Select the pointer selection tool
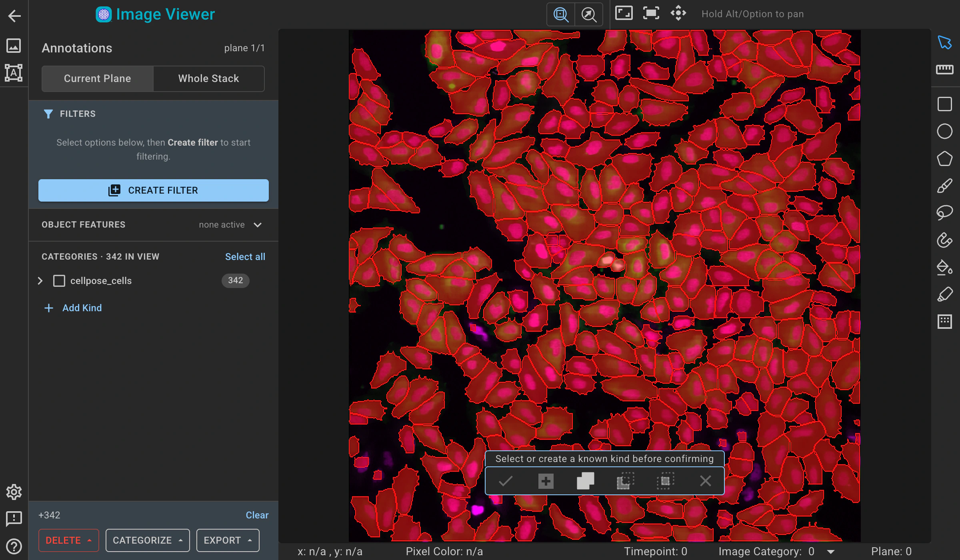 (945, 42)
